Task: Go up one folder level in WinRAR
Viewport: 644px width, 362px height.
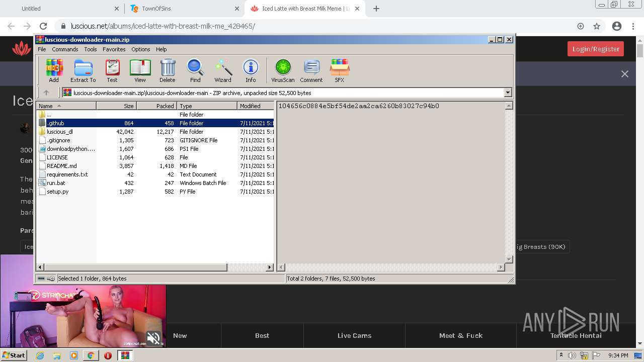Action: 46,93
